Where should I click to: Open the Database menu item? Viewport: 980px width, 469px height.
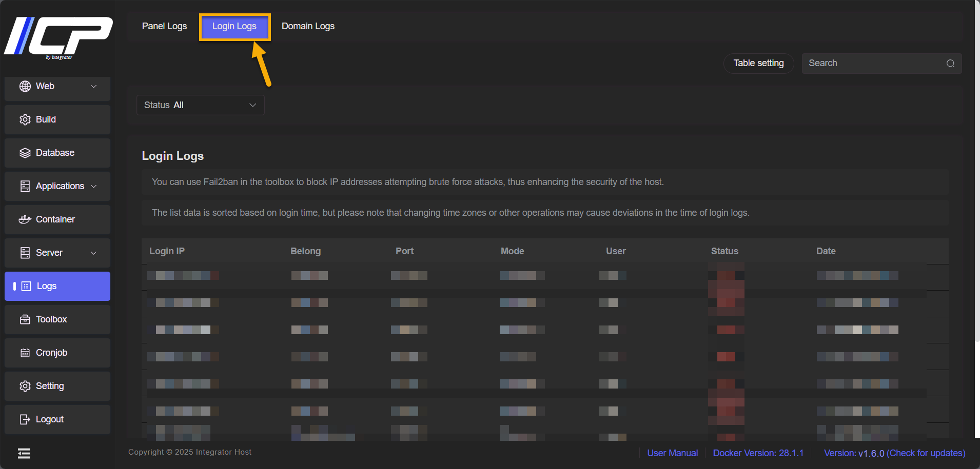coord(57,153)
